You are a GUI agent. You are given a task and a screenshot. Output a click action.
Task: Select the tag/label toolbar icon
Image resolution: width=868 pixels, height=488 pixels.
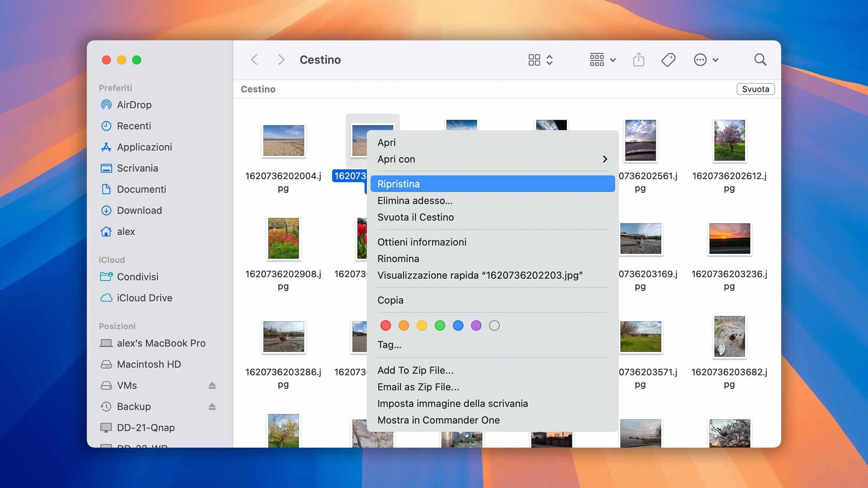point(668,59)
